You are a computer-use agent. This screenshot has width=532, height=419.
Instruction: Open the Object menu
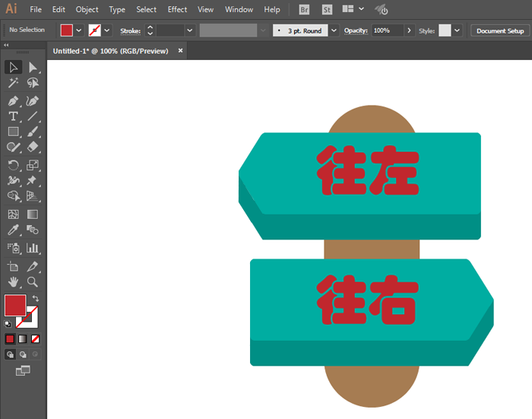click(87, 10)
